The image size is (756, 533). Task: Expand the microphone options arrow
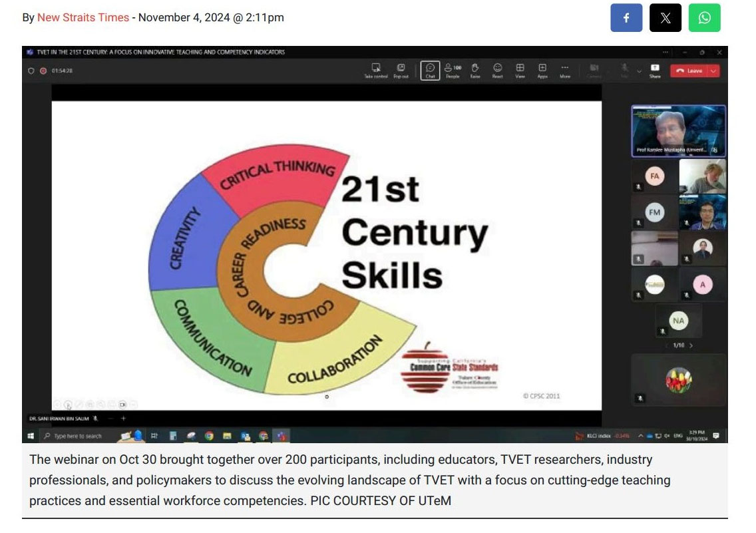(x=639, y=71)
